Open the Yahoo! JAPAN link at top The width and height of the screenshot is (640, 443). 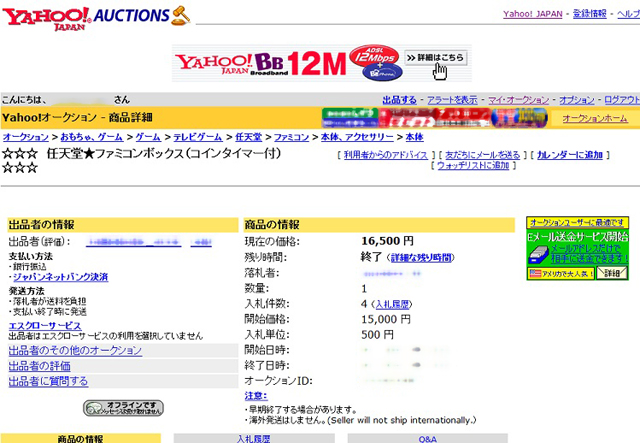pos(533,14)
